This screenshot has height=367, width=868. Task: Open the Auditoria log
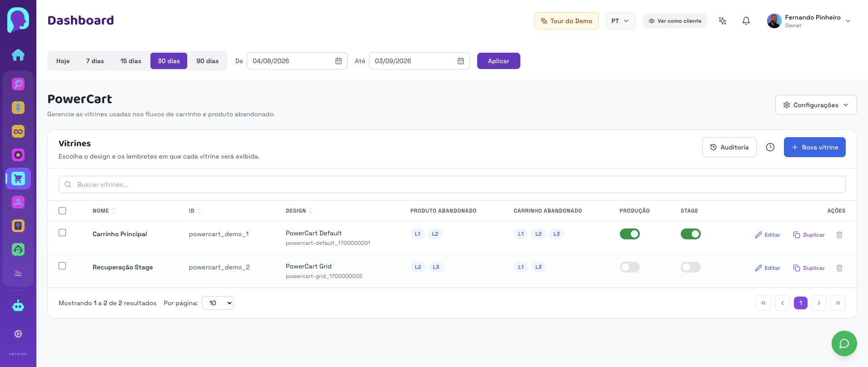coord(729,147)
